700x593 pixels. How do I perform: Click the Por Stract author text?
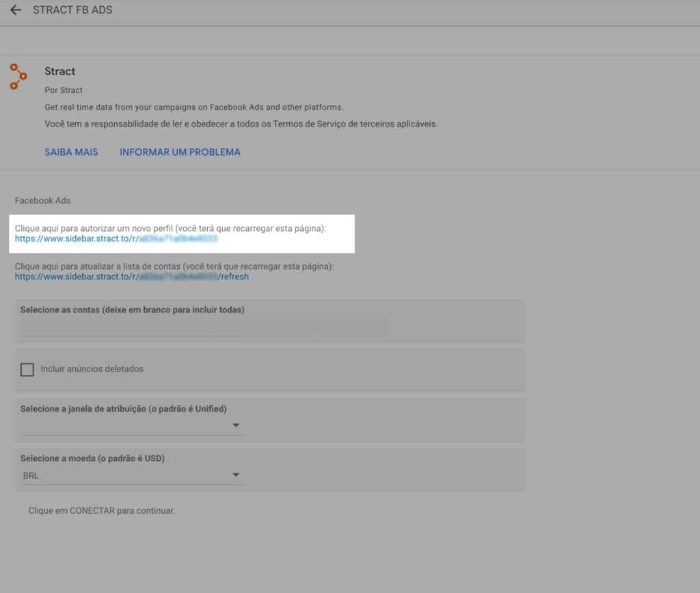[64, 90]
